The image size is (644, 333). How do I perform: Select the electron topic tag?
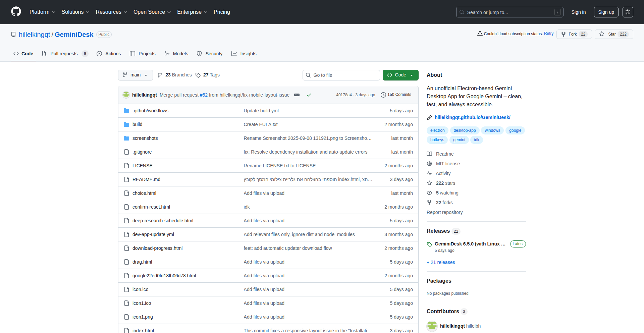(437, 130)
